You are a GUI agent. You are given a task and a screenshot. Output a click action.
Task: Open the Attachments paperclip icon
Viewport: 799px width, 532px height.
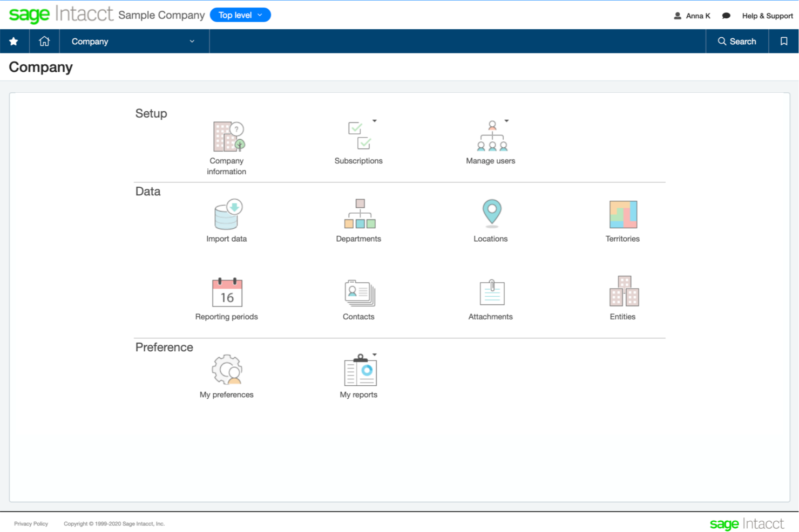pyautogui.click(x=491, y=292)
